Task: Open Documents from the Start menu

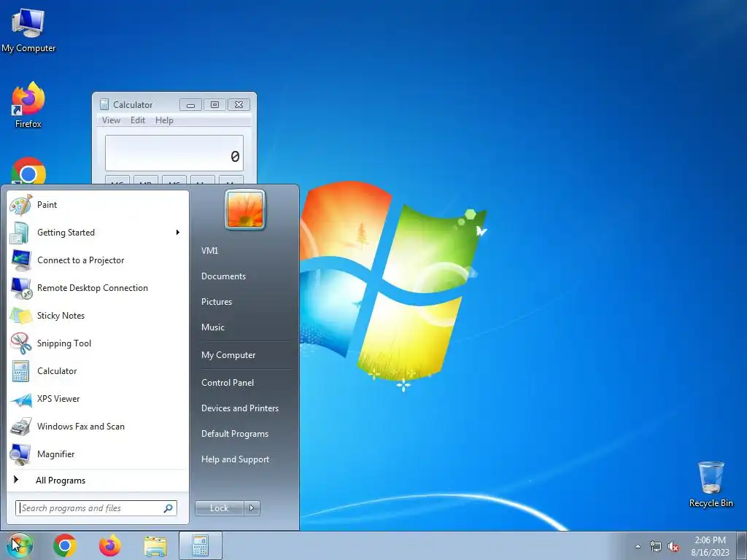Action: (223, 276)
